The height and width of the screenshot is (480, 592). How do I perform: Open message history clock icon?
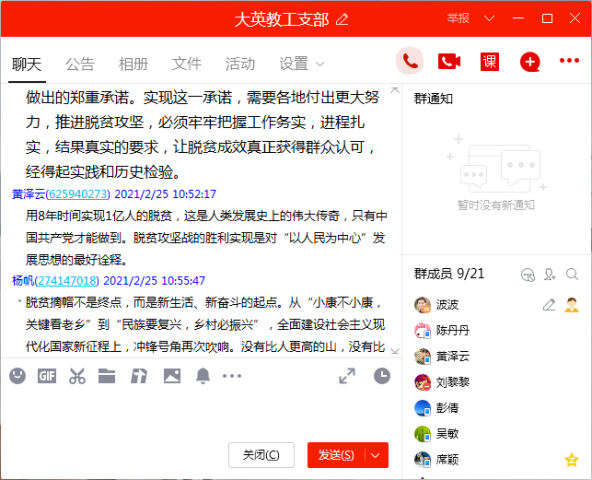click(x=382, y=376)
